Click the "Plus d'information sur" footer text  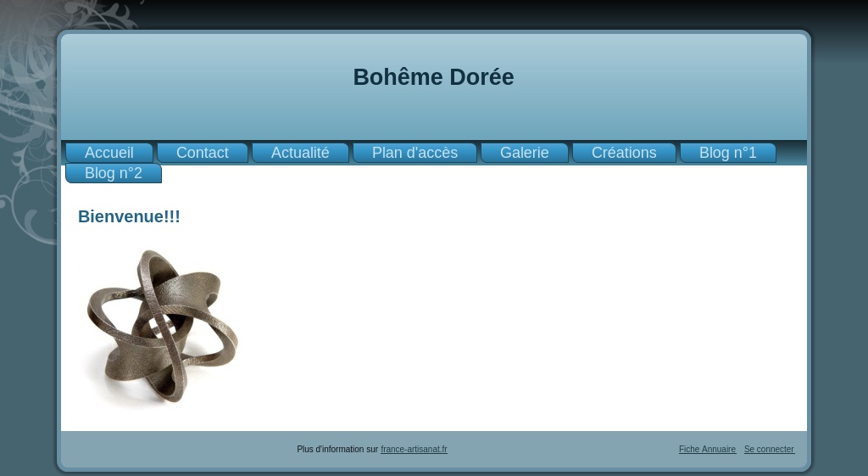[x=337, y=450]
